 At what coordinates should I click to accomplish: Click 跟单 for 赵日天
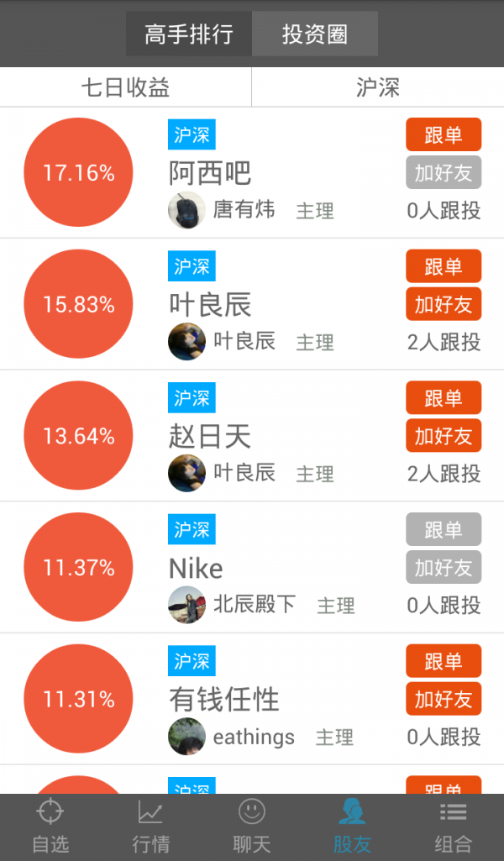point(443,397)
